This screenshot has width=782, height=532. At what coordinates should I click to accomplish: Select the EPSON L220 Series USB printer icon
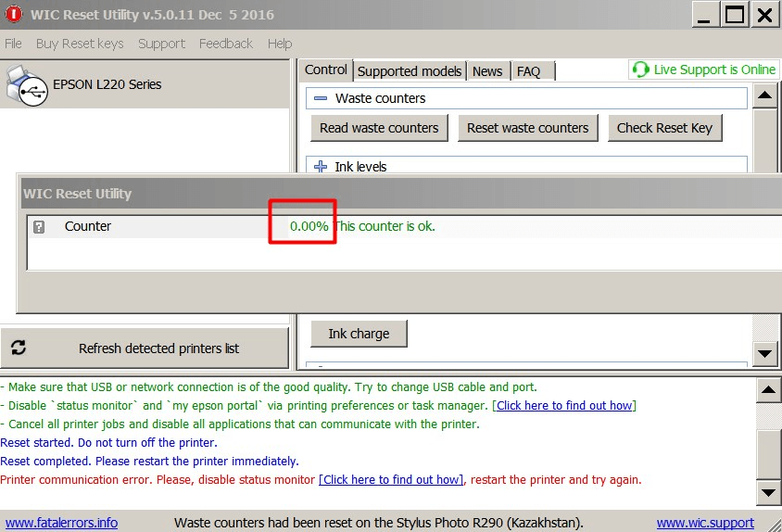[x=27, y=85]
